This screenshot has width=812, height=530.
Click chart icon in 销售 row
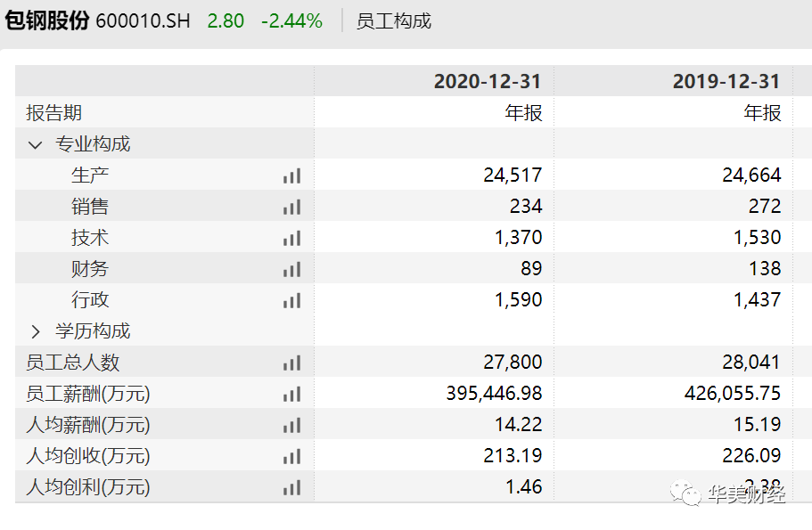292,207
